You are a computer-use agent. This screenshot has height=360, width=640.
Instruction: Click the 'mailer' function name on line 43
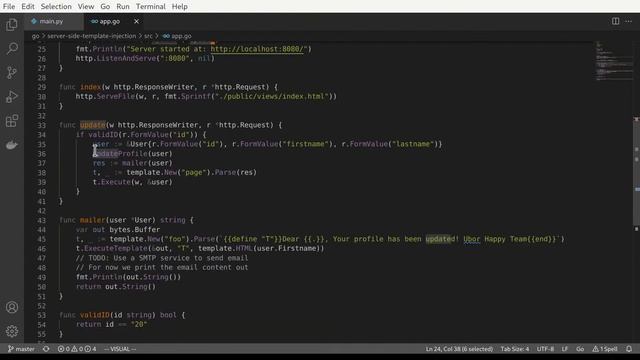point(93,220)
